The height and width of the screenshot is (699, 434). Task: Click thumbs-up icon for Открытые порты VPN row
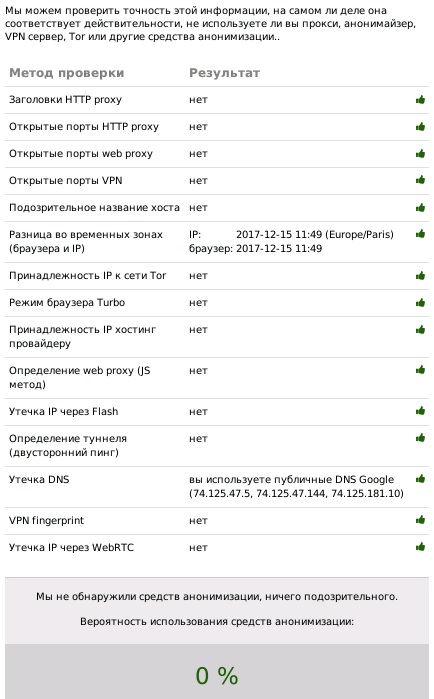(420, 180)
